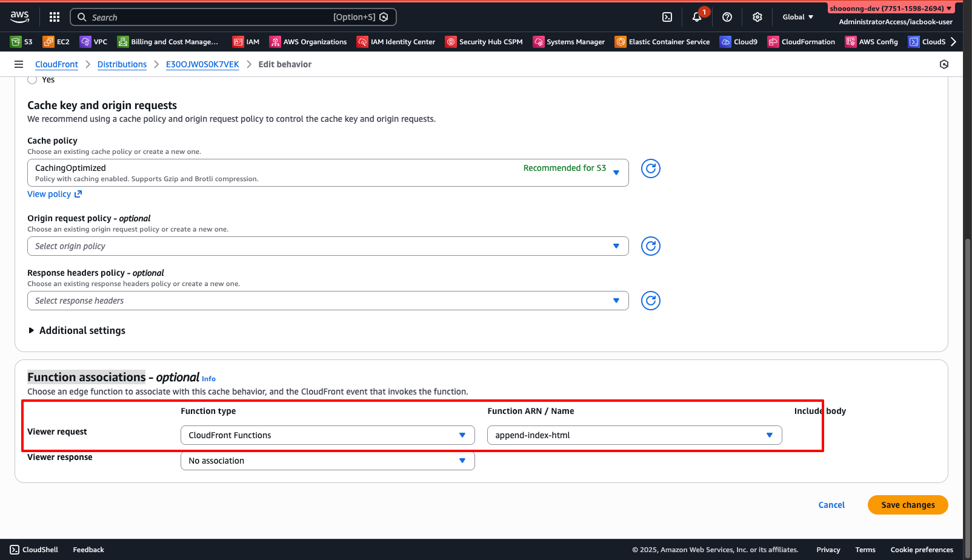Open S3 from favorites bar
Viewport: 972px width, 560px height.
pyautogui.click(x=22, y=42)
